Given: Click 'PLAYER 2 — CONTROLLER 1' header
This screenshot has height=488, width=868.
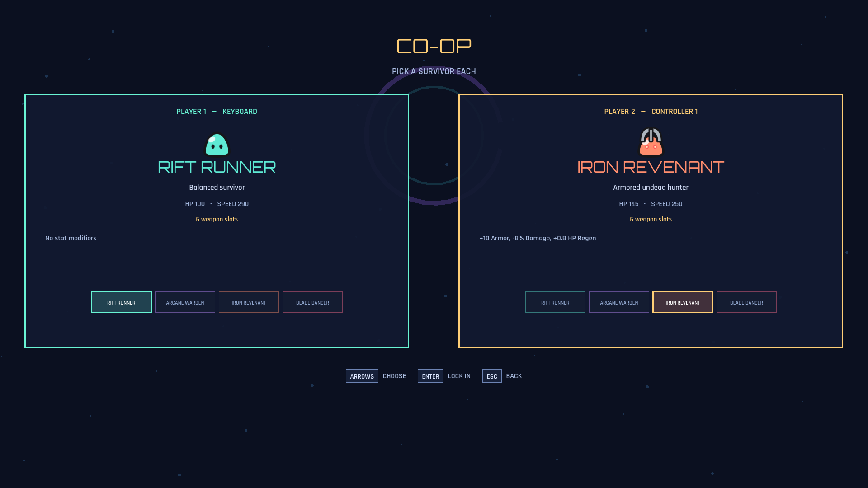Looking at the screenshot, I should [651, 112].
